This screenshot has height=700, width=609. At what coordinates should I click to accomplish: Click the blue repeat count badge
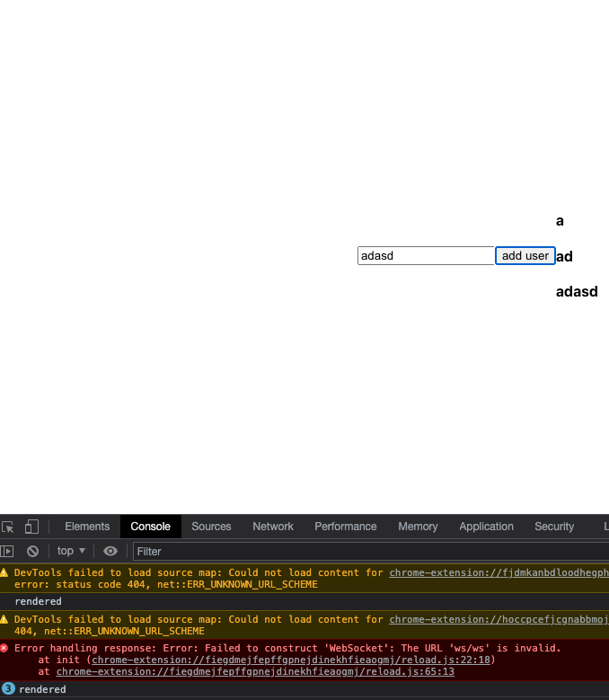pyautogui.click(x=8, y=688)
